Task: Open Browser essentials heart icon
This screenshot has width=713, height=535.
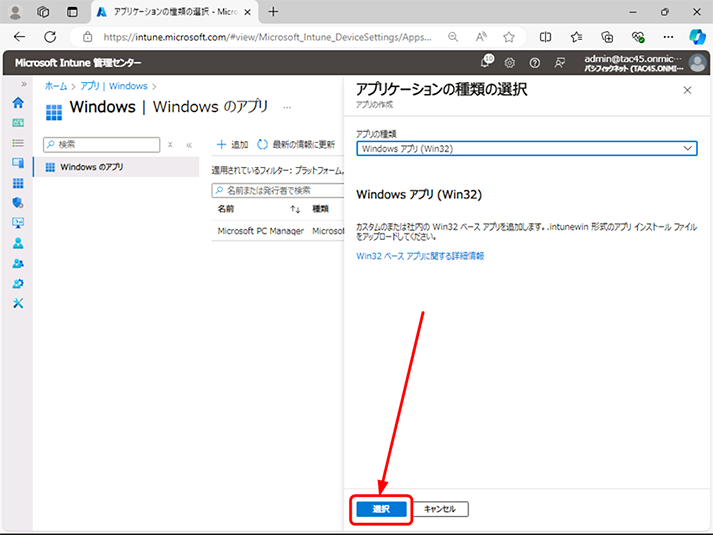Action: pyautogui.click(x=638, y=37)
